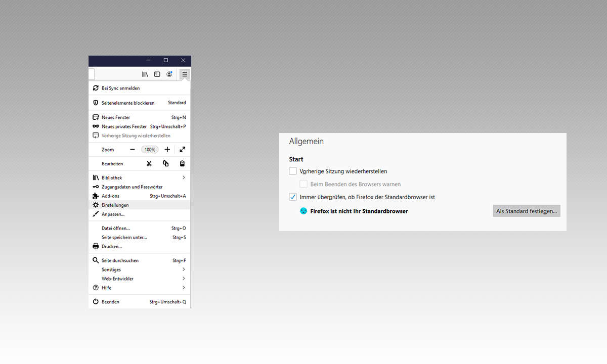The image size is (607, 364).
Task: Click the shield icon for content blocking
Action: coord(96,103)
